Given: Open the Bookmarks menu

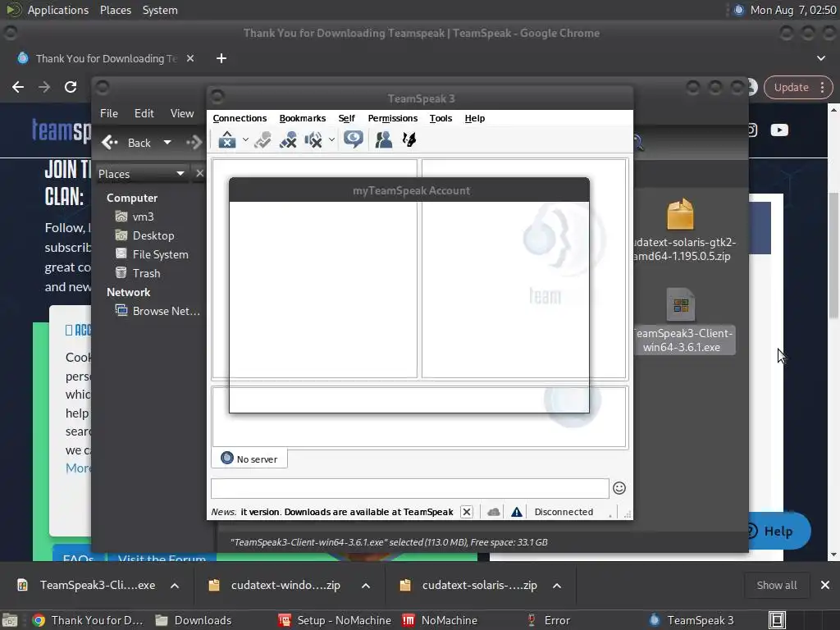Looking at the screenshot, I should (x=302, y=118).
